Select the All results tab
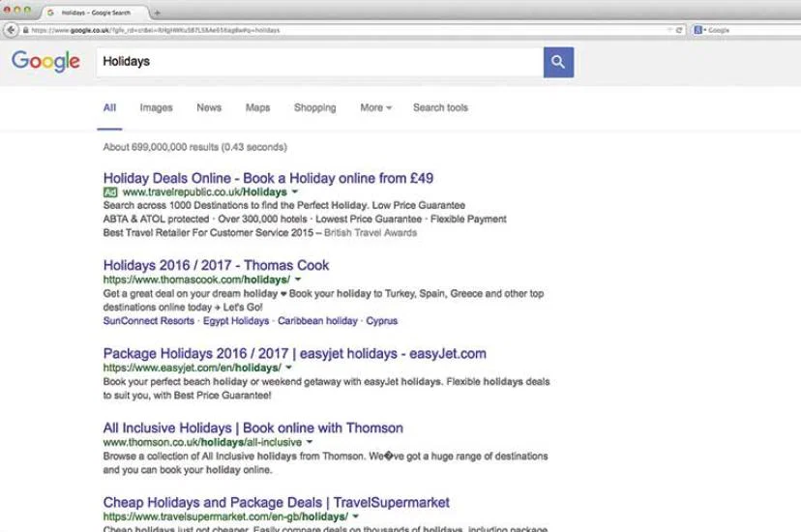The image size is (801, 532). 109,107
